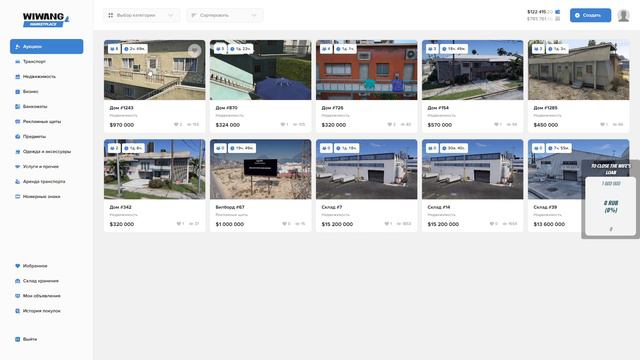Add Дом #1243 to favorites via heart overlay

click(x=194, y=51)
